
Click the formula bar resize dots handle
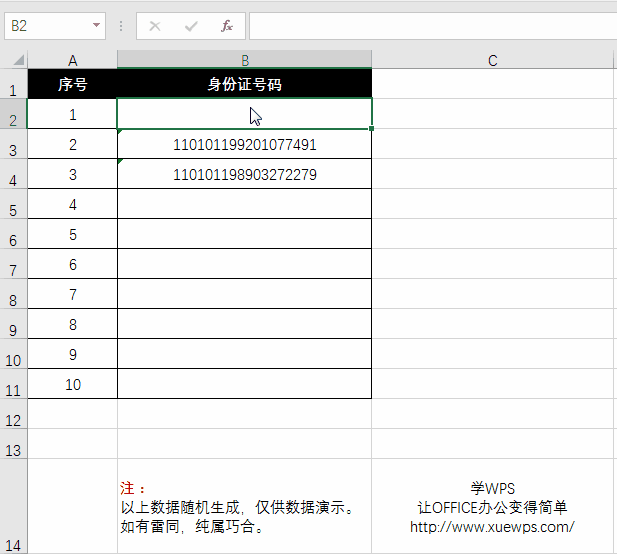click(121, 26)
